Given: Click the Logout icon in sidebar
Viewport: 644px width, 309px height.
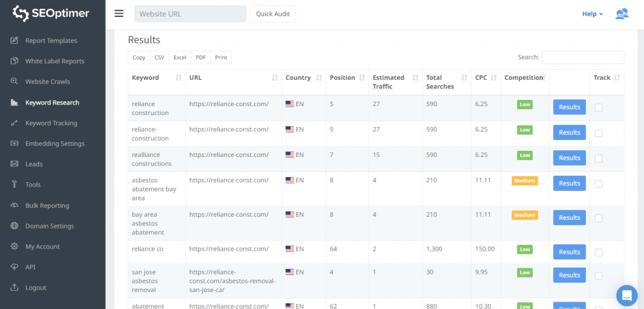Looking at the screenshot, I should (14, 288).
